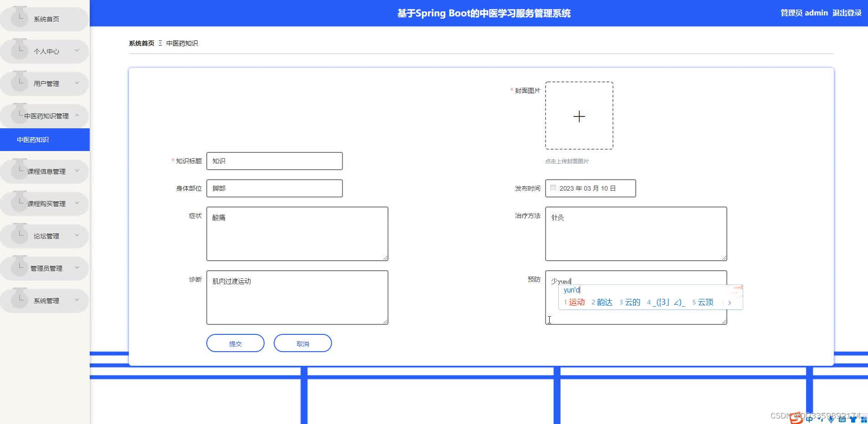Click inside the 症状 text area
This screenshot has height=424, width=868.
pyautogui.click(x=297, y=234)
